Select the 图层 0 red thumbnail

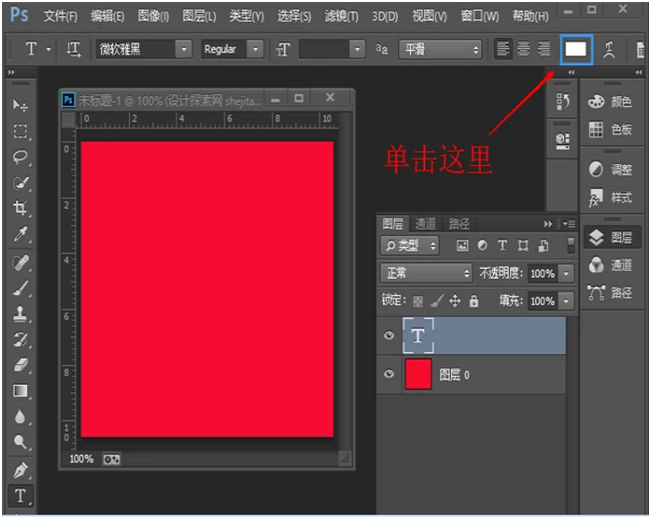[418, 375]
